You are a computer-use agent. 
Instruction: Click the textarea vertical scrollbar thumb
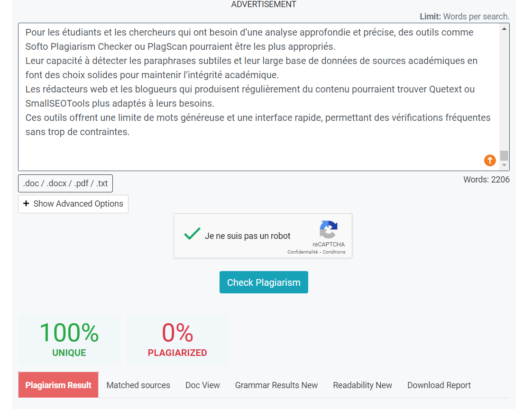tap(504, 155)
